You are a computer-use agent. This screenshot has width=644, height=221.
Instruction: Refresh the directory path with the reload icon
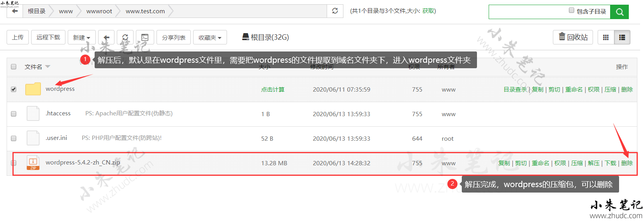[335, 11]
